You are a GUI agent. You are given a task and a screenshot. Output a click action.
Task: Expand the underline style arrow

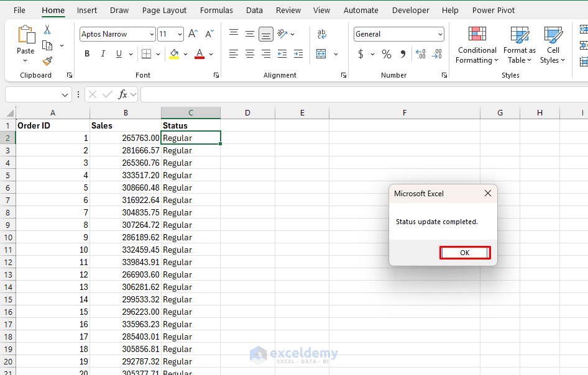tap(131, 54)
